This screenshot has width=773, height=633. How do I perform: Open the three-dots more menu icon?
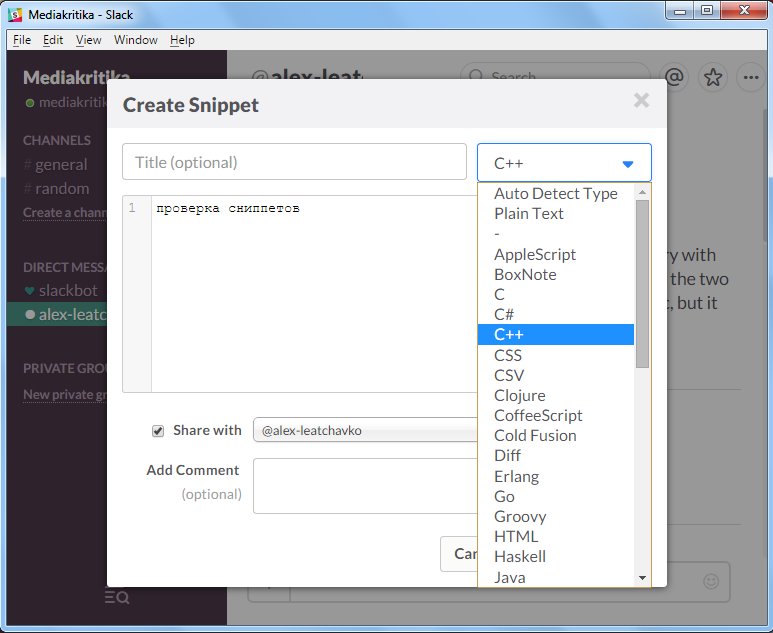(751, 77)
